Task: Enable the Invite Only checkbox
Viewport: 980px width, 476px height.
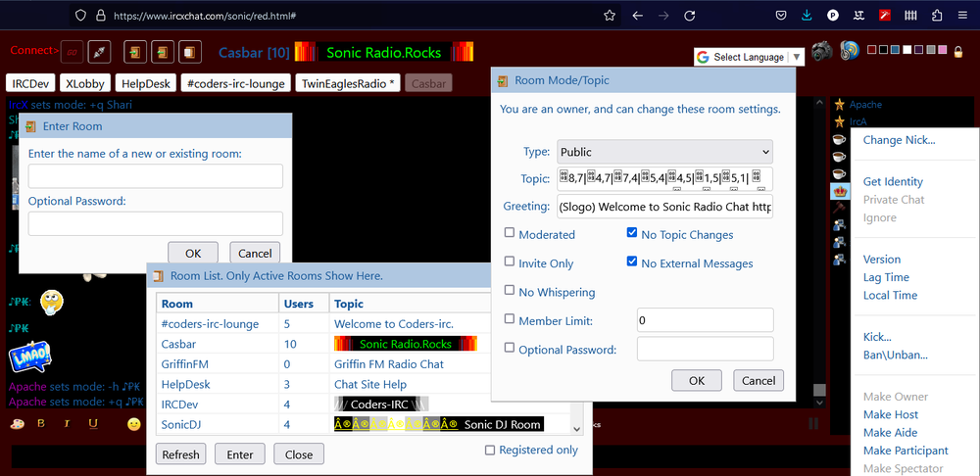Action: [x=510, y=262]
